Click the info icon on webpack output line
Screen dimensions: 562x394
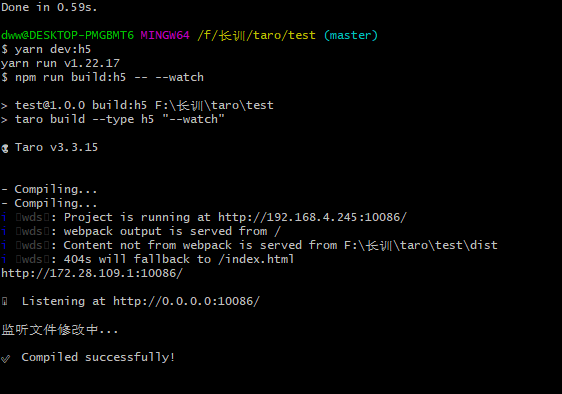pyautogui.click(x=4, y=231)
